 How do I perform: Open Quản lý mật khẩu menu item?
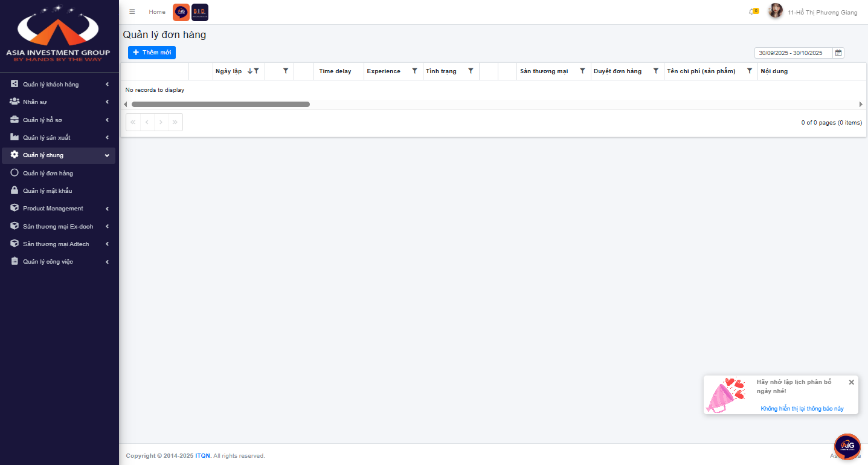tap(47, 191)
